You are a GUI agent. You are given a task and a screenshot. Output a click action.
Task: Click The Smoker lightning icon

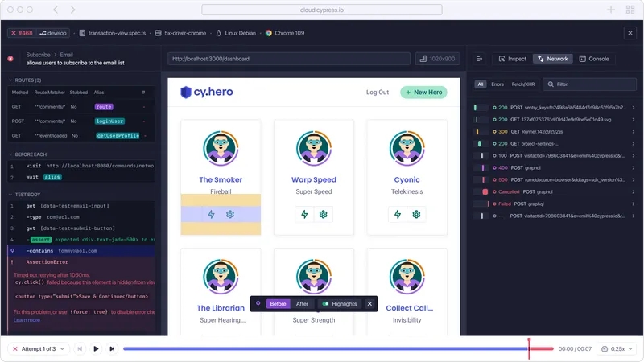(x=211, y=214)
